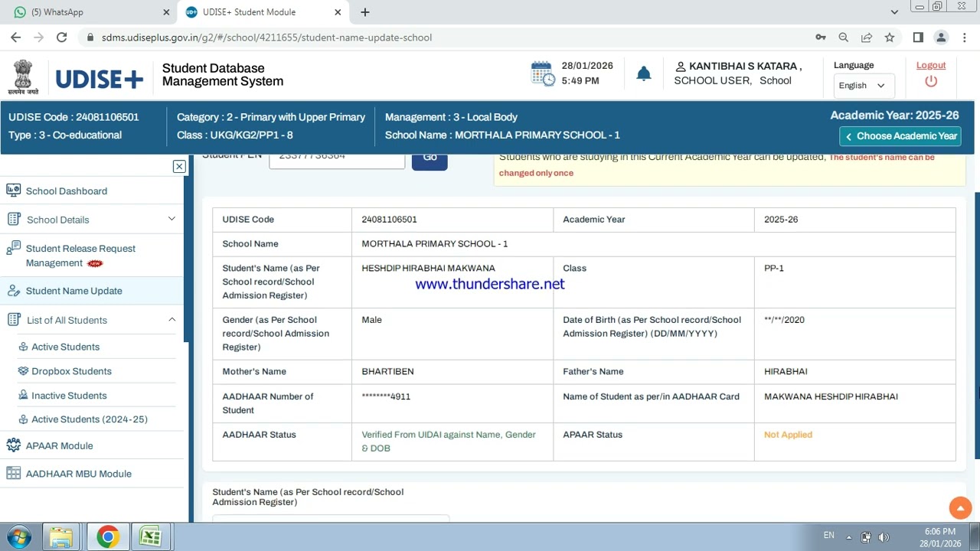
Task: Collapse the List of All Students chevron
Action: point(171,319)
